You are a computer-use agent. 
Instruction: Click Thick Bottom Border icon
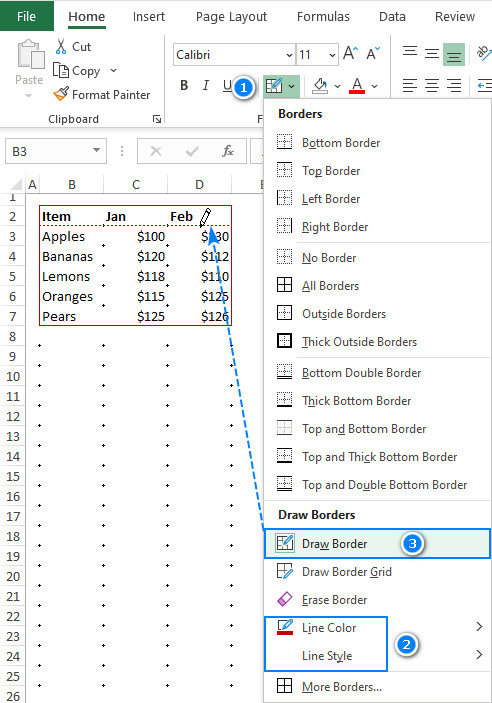(x=284, y=400)
